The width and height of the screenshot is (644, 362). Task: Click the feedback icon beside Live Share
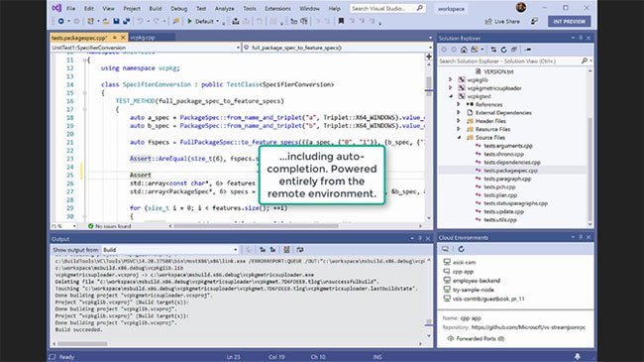click(534, 22)
